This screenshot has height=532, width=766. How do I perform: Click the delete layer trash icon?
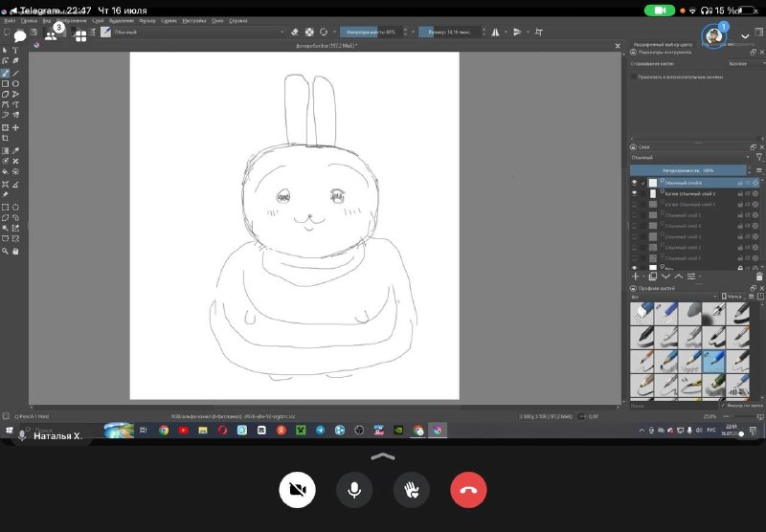[759, 277]
